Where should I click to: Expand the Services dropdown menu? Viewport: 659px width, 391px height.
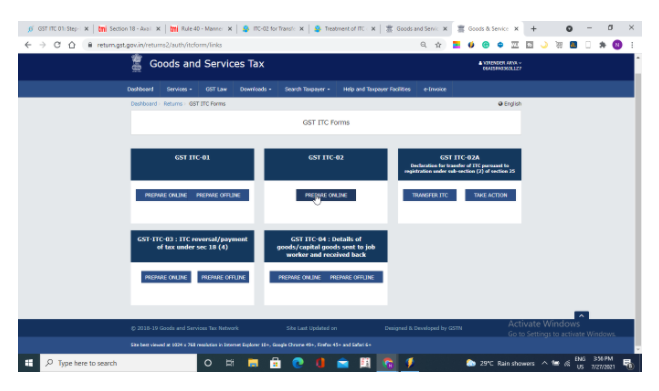[179, 89]
